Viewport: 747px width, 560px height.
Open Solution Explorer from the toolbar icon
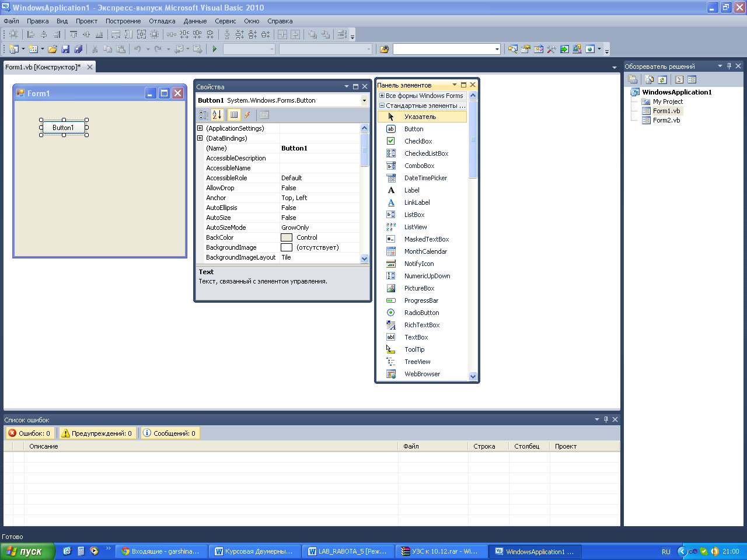pos(512,49)
